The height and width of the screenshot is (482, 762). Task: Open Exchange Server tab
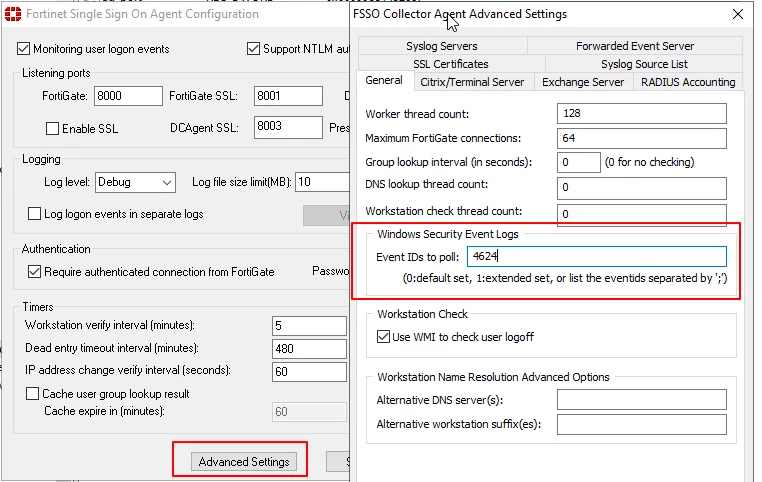(x=583, y=82)
